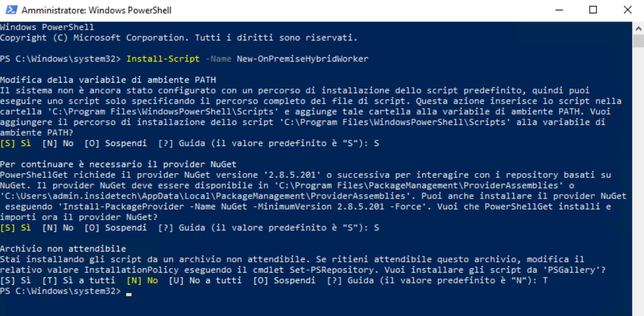The height and width of the screenshot is (316, 644).
Task: Click the '-Name' parameter text
Action: coord(219,59)
